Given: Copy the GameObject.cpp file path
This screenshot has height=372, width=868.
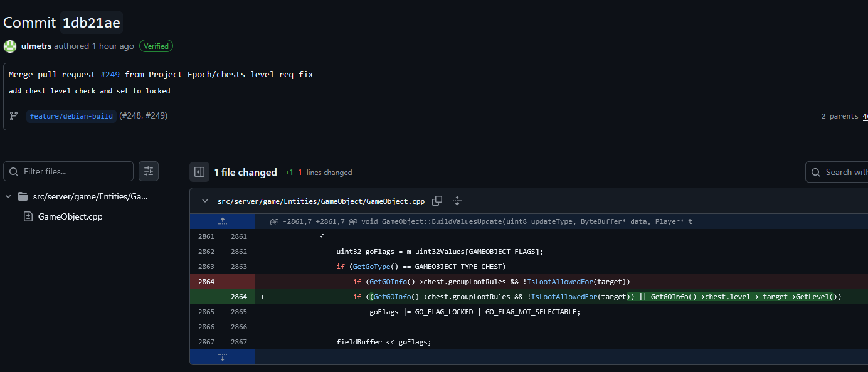Looking at the screenshot, I should pos(437,201).
